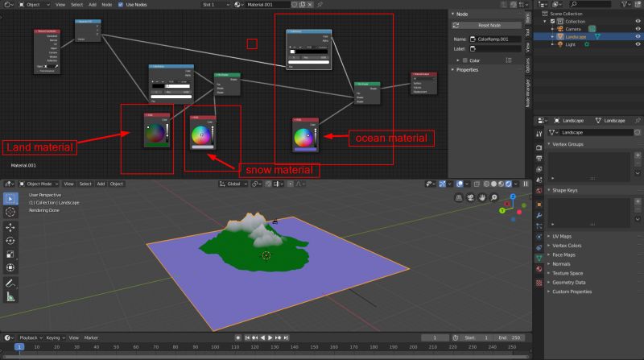Open the Object Mode dropdown in viewport

[x=39, y=184]
